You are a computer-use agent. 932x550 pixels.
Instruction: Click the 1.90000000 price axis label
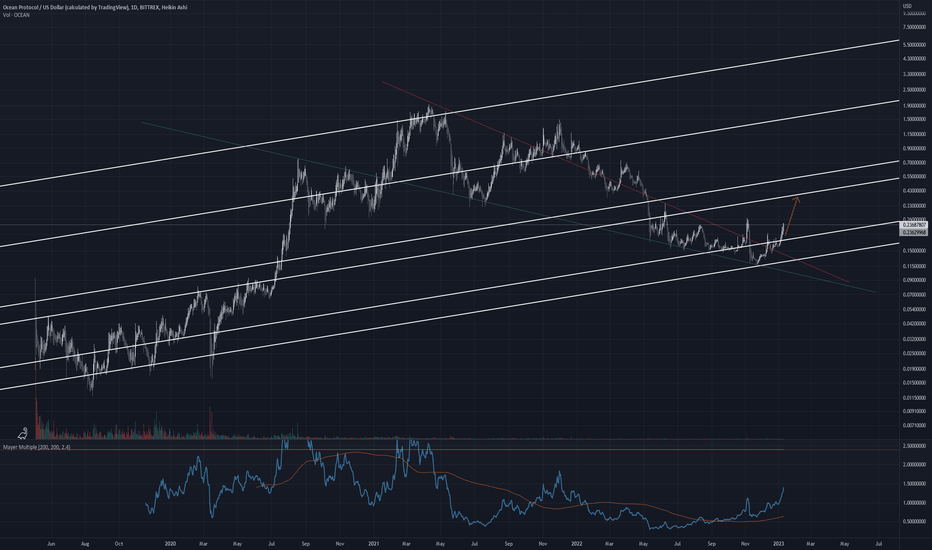point(914,105)
